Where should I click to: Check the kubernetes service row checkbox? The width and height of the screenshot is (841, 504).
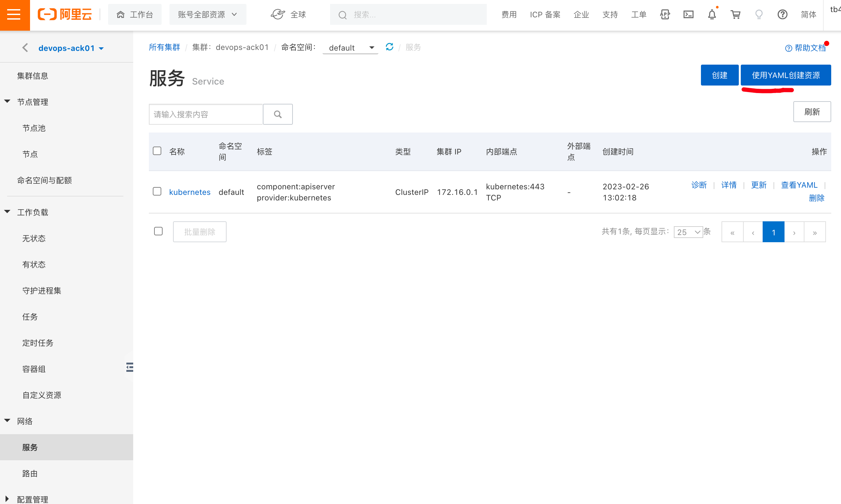[157, 192]
